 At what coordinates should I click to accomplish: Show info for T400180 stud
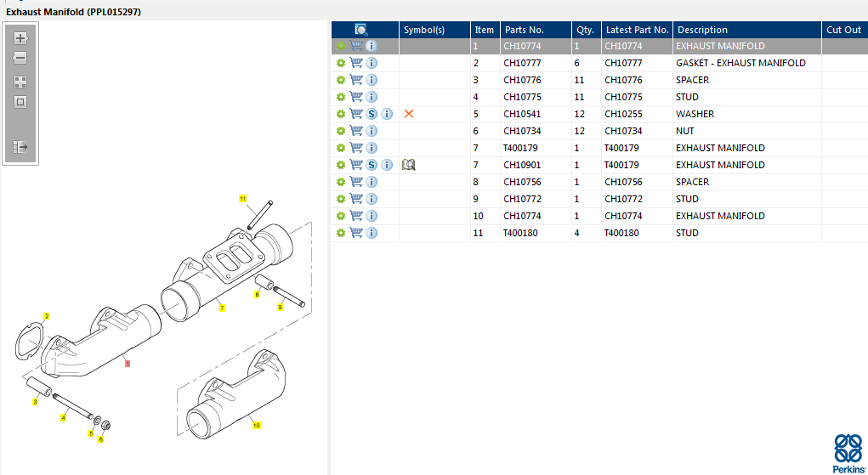(x=372, y=233)
